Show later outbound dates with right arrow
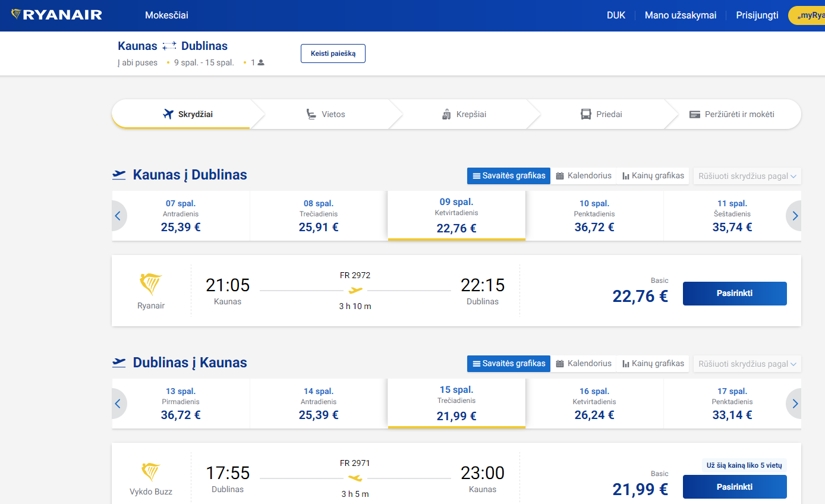825x504 pixels. coord(795,216)
